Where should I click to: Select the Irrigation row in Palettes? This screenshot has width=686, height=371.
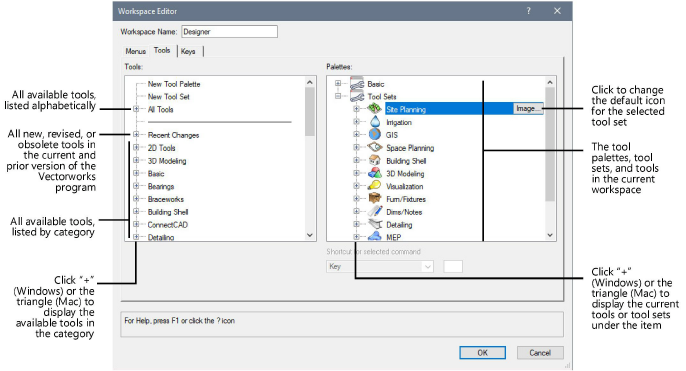pos(399,122)
